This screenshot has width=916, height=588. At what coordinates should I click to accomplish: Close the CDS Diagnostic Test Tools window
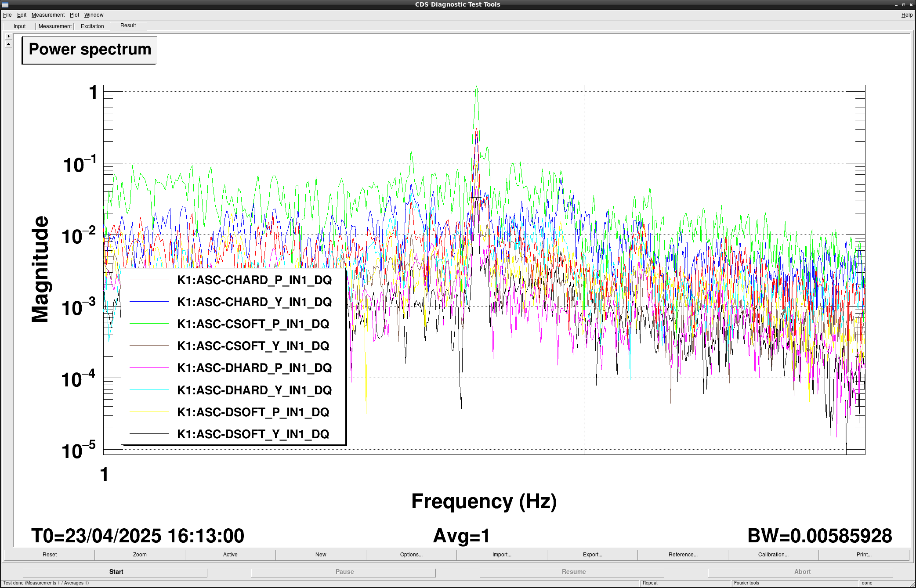(911, 4)
